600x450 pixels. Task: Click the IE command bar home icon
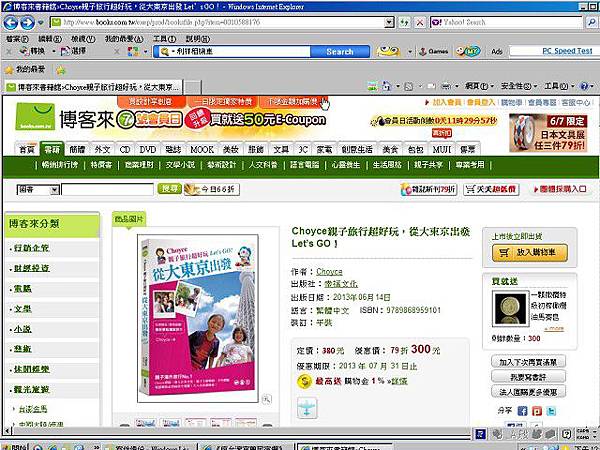386,86
